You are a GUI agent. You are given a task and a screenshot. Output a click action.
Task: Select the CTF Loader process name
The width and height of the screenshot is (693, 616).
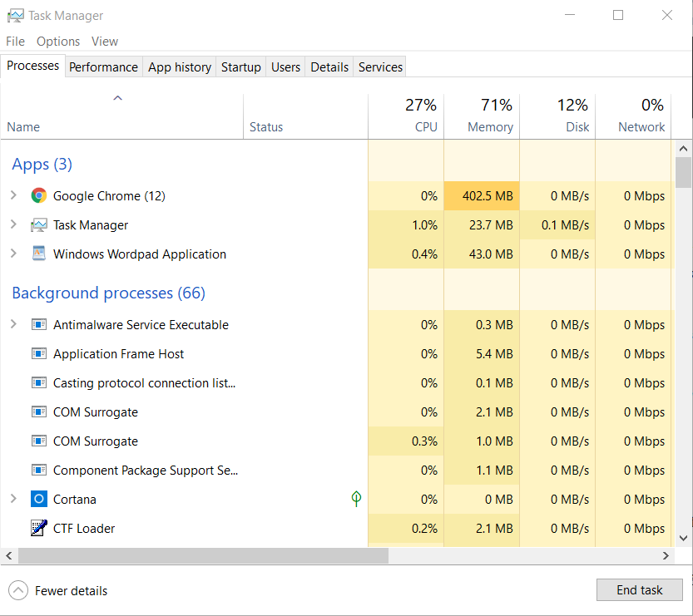[84, 529]
